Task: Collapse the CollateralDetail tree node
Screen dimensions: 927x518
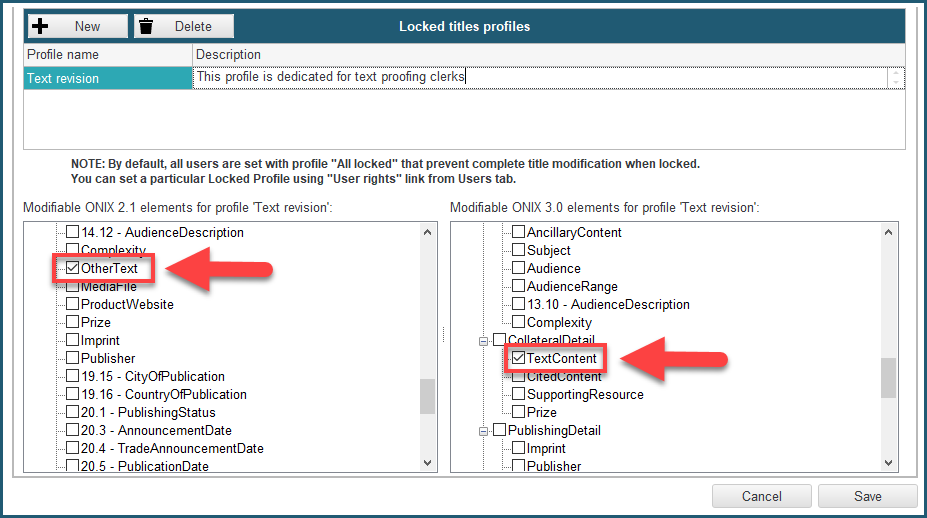Action: tap(483, 341)
